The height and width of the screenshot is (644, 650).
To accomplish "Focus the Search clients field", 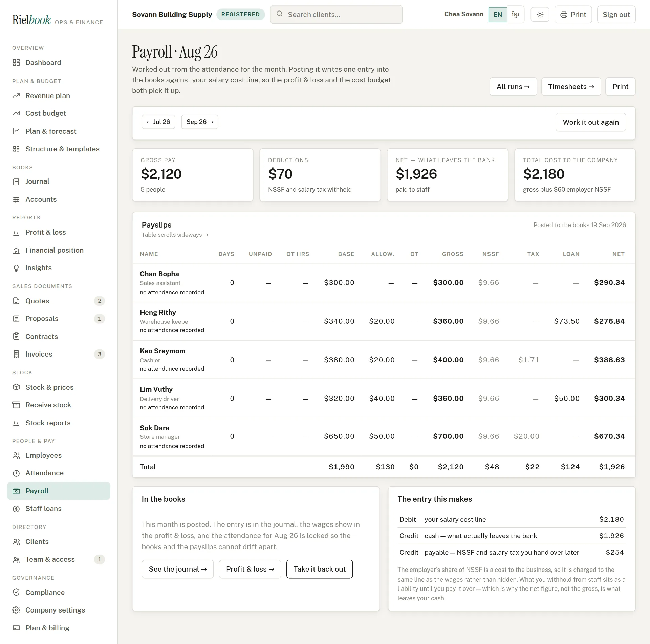I will pos(336,15).
